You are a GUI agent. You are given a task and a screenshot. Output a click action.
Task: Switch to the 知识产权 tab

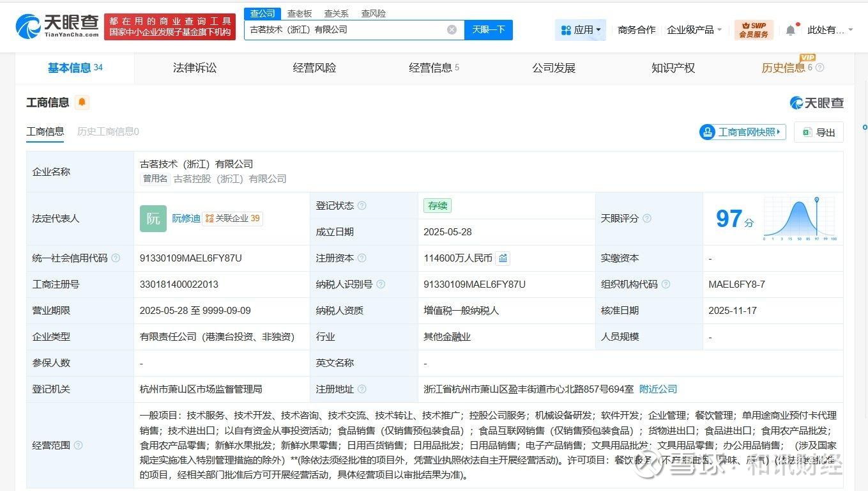click(673, 68)
